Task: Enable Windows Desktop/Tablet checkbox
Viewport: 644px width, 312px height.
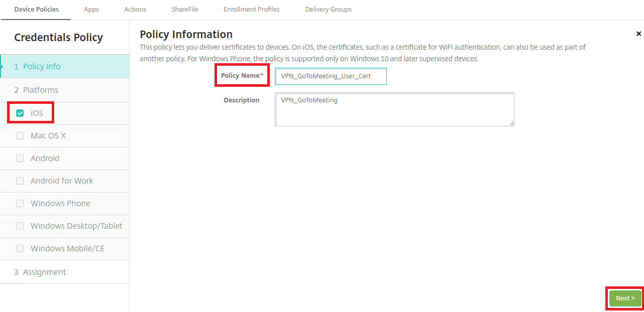Action: click(x=20, y=226)
